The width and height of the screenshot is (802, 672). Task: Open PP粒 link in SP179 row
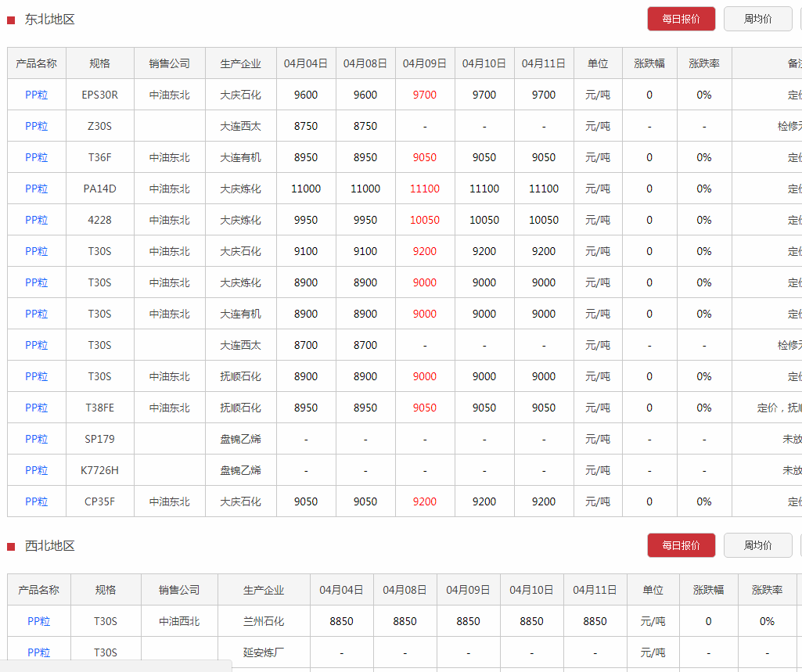[36, 439]
